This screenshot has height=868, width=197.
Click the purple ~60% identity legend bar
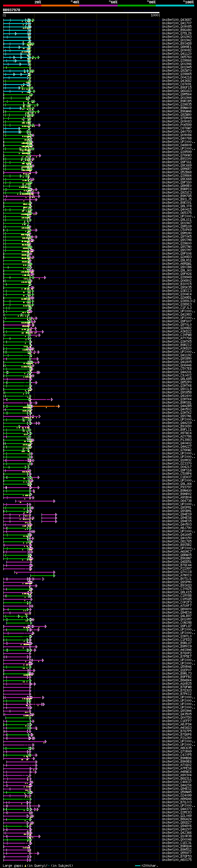99,6
